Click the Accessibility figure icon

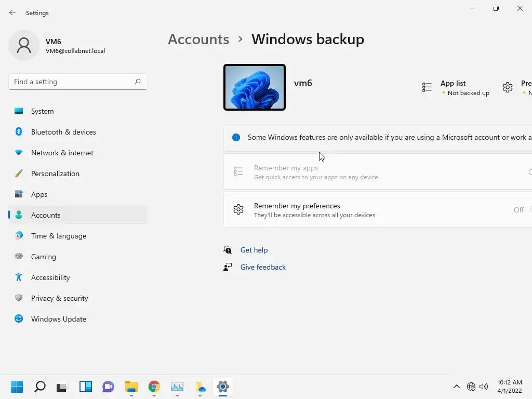(19, 277)
